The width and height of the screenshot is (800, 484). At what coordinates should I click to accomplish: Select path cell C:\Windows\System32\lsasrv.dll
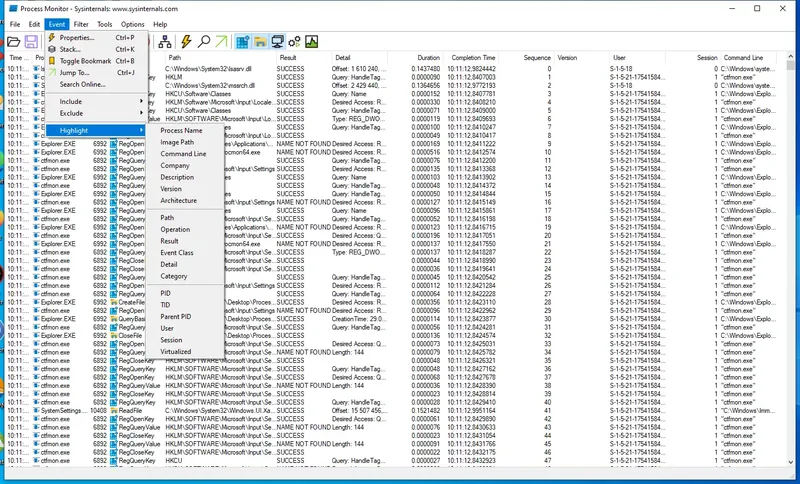(208, 69)
